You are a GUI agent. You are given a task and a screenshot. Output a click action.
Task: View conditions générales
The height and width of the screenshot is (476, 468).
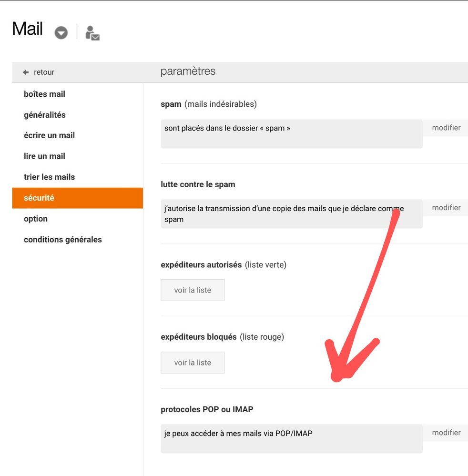click(63, 239)
